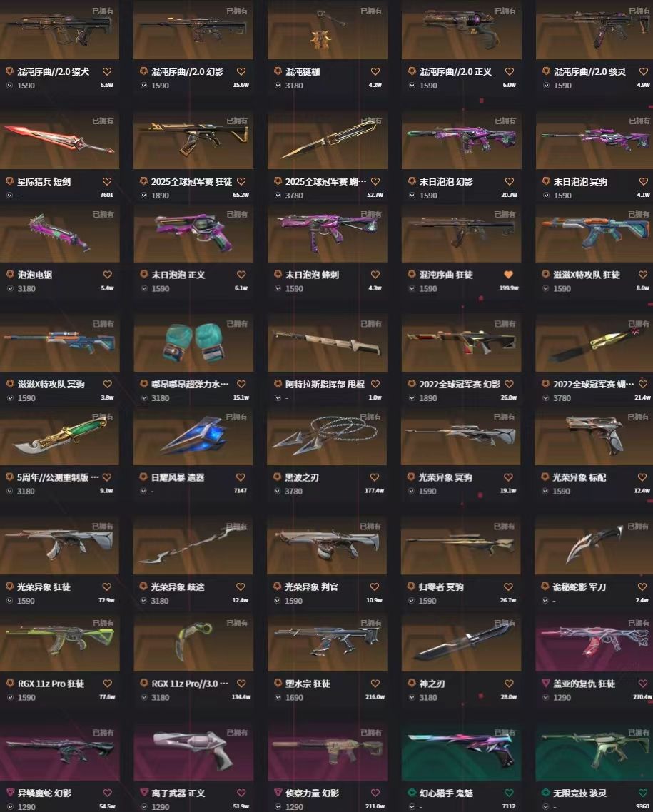Select the 归零者 冥驹 skin name
Image resolution: width=653 pixels, height=812 pixels.
click(441, 587)
